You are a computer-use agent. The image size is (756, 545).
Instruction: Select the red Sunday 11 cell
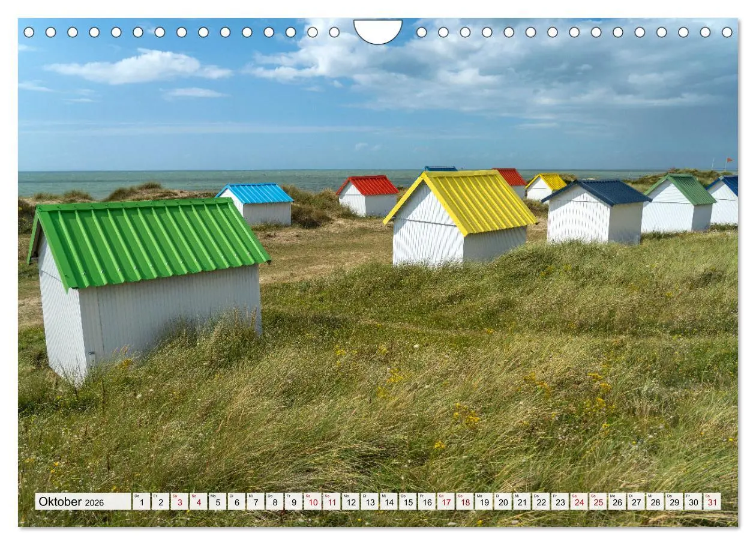331,502
